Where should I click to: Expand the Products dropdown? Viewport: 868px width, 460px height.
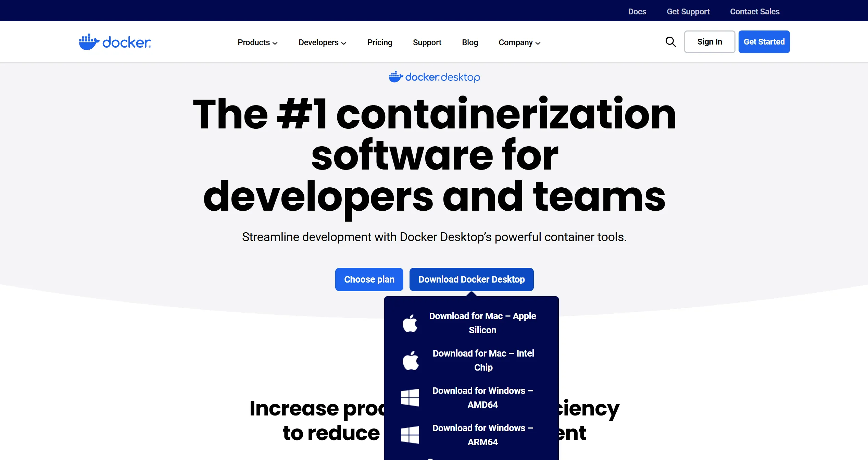click(257, 42)
